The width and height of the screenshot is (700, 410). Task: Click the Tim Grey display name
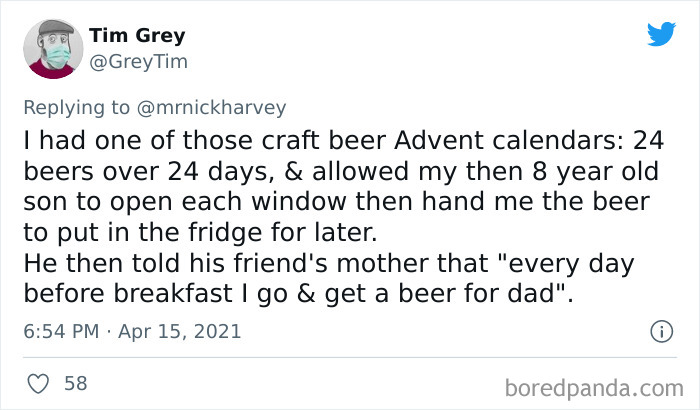tap(137, 35)
